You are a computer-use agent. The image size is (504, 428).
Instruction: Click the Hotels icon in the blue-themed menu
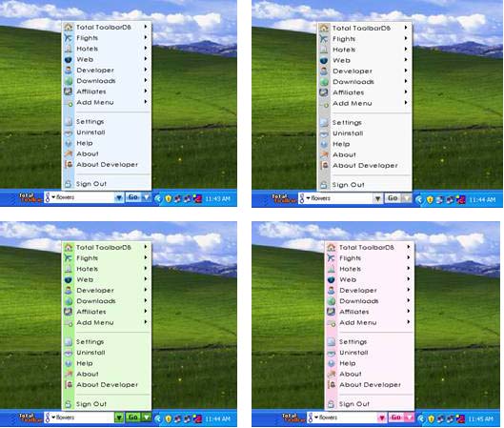[69, 49]
